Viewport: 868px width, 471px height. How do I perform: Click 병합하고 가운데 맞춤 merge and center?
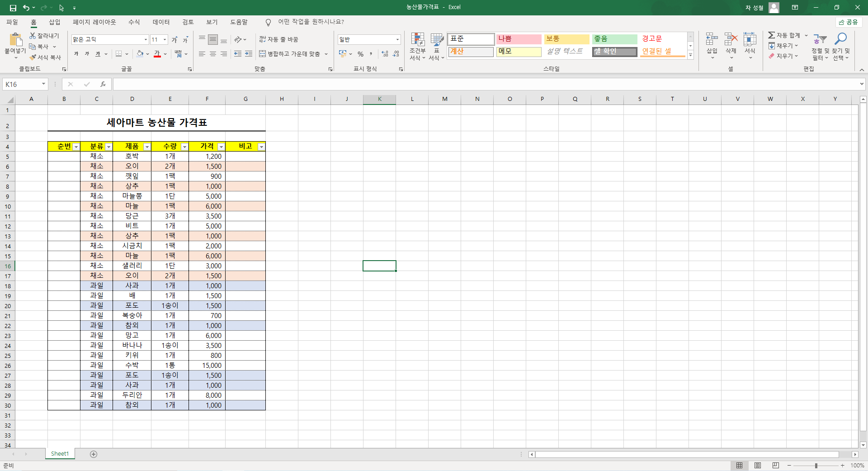[x=290, y=54]
